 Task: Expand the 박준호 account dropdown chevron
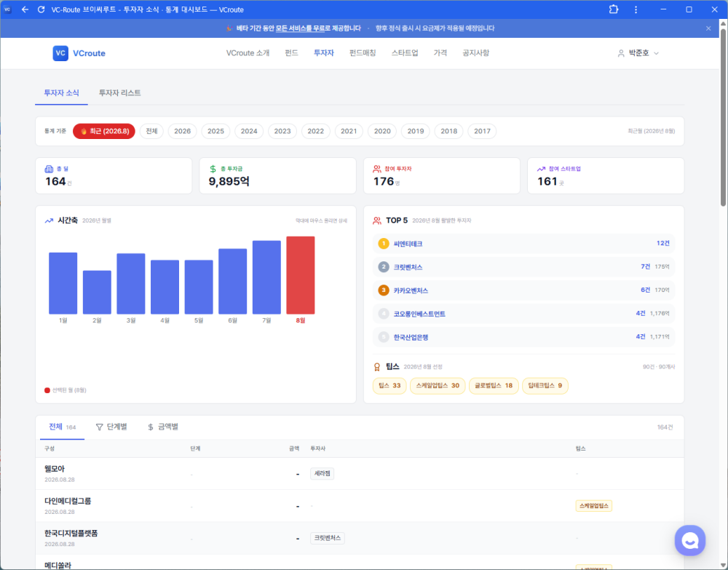point(656,53)
